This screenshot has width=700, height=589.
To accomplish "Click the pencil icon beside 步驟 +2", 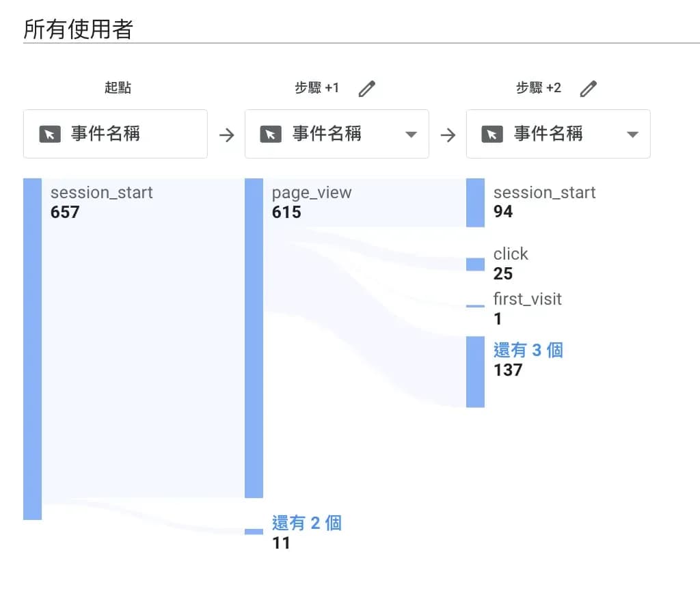I will pos(589,88).
